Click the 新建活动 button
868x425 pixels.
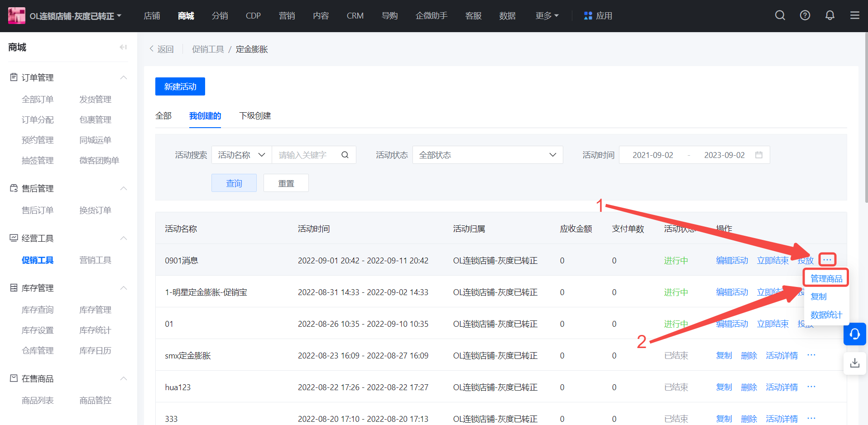(x=180, y=86)
